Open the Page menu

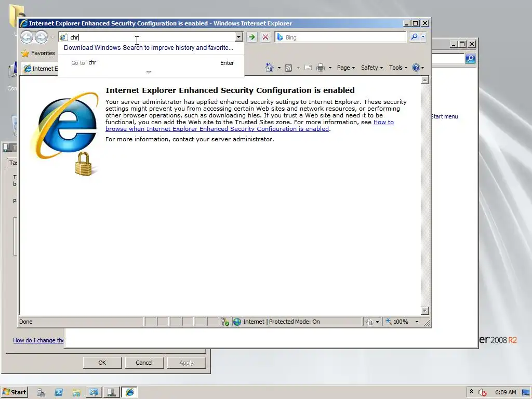345,68
